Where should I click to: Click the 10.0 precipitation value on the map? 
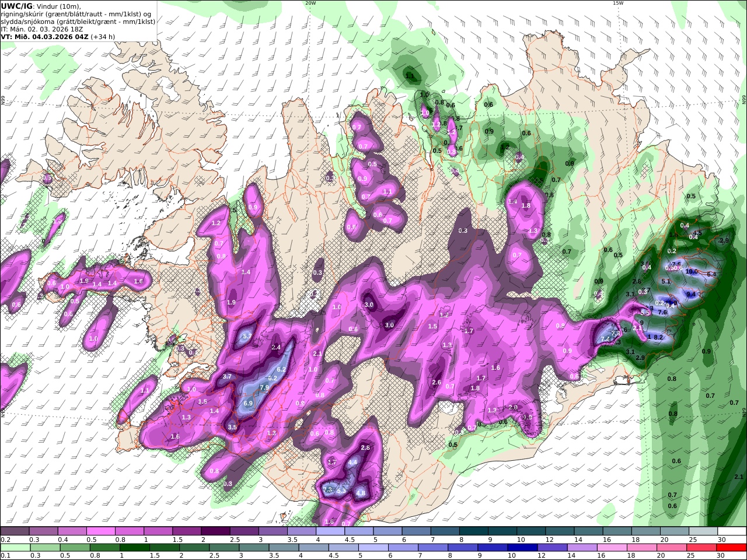692,271
